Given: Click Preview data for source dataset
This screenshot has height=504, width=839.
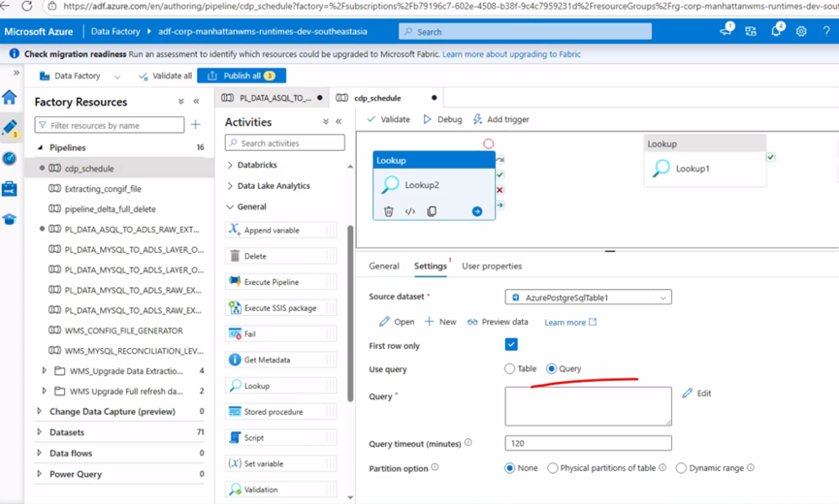Looking at the screenshot, I should tap(498, 322).
